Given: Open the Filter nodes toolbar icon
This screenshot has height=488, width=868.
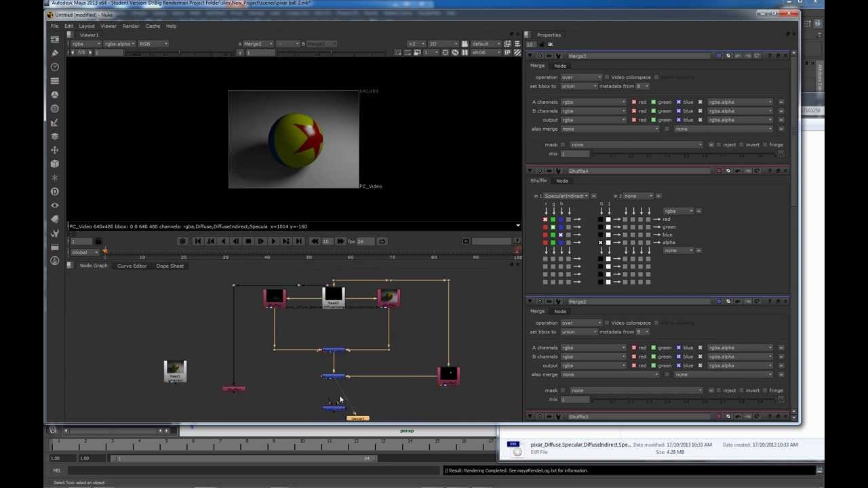Looking at the screenshot, I should tap(55, 108).
